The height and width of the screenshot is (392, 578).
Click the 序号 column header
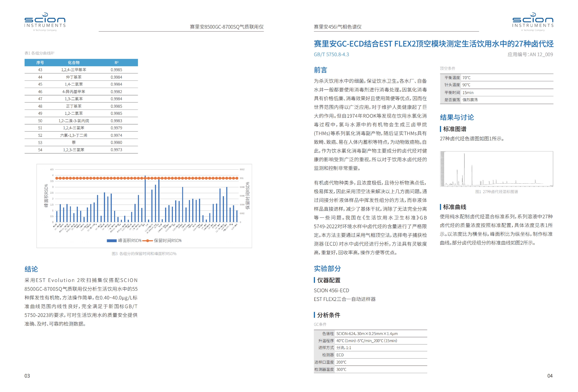40,63
